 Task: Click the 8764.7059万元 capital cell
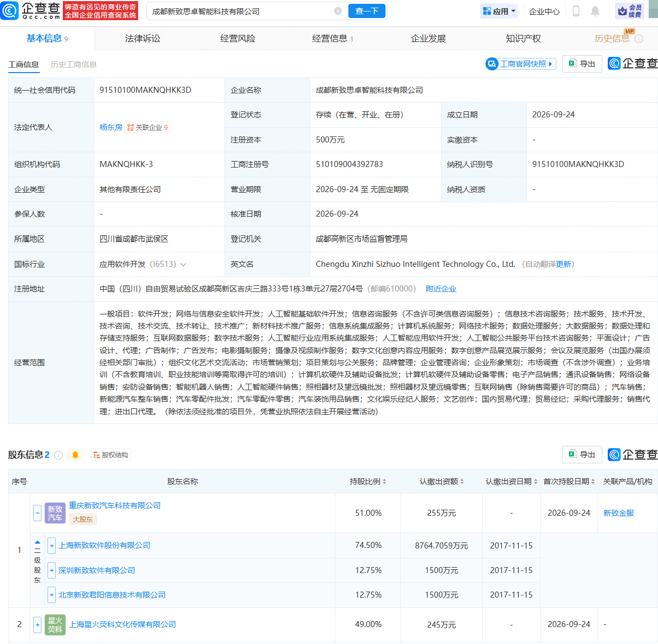pyautogui.click(x=442, y=546)
